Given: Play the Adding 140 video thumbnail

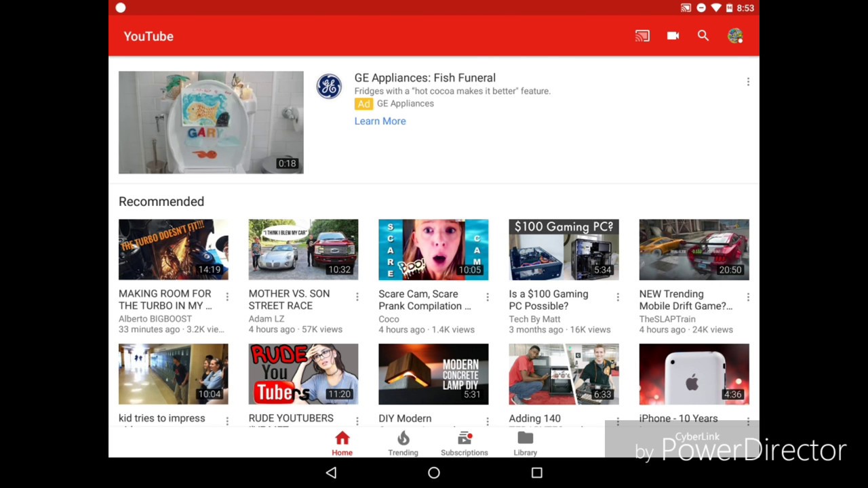Looking at the screenshot, I should coord(564,374).
